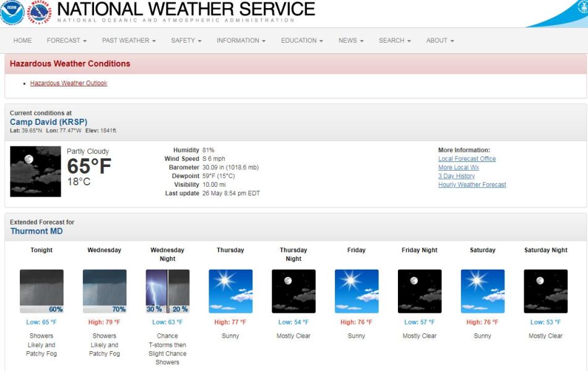
Task: Click the Last update time 26 May 8:54 pm EDT
Action: pos(231,194)
